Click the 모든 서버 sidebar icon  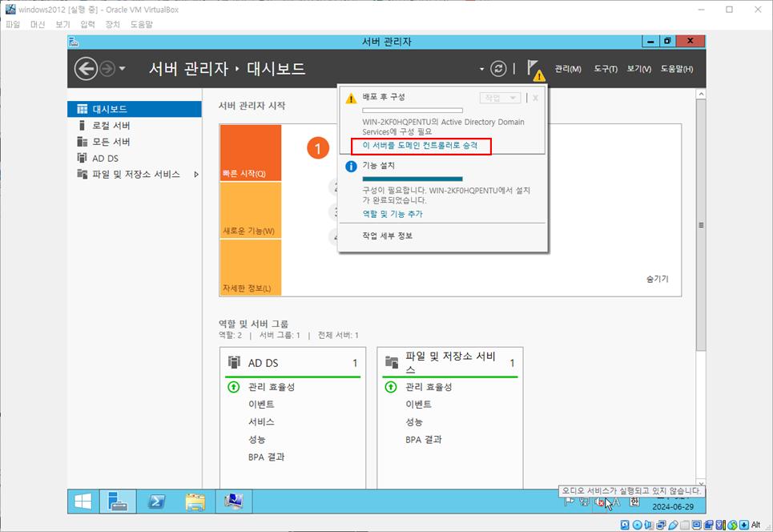pyautogui.click(x=83, y=142)
